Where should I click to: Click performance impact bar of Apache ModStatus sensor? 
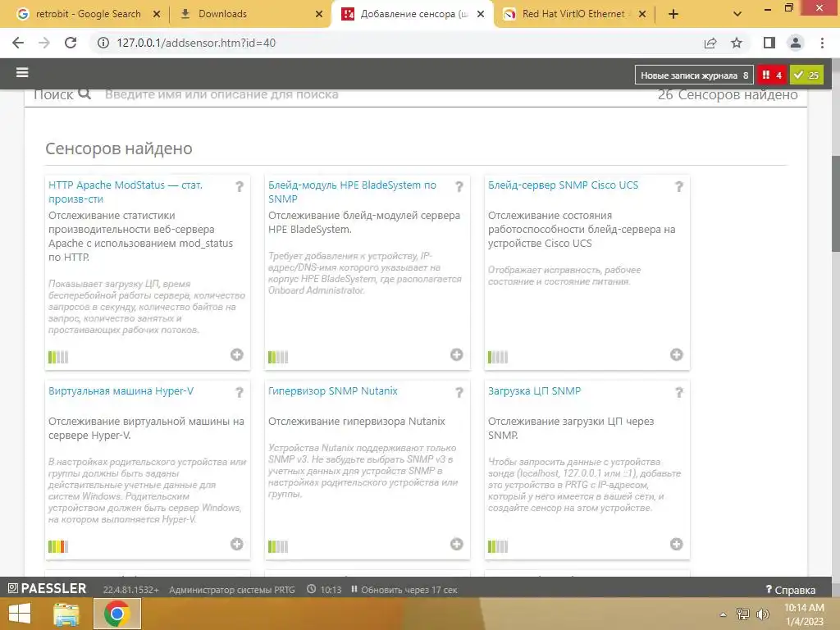point(58,357)
